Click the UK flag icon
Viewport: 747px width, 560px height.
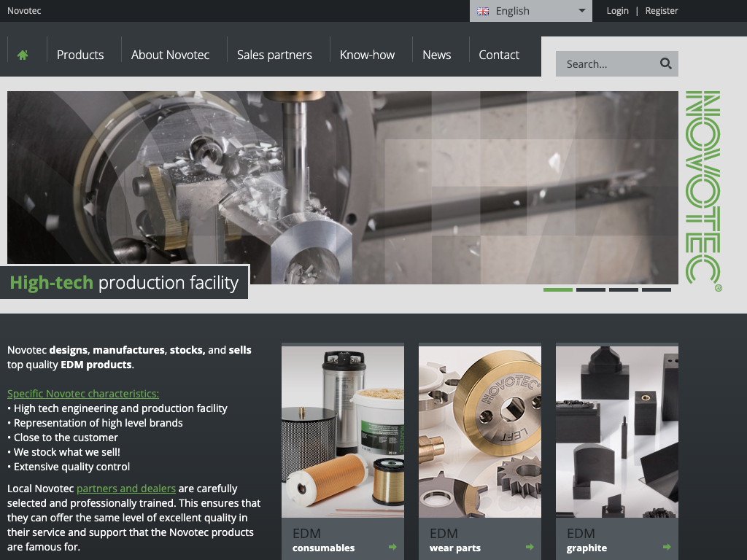(483, 11)
